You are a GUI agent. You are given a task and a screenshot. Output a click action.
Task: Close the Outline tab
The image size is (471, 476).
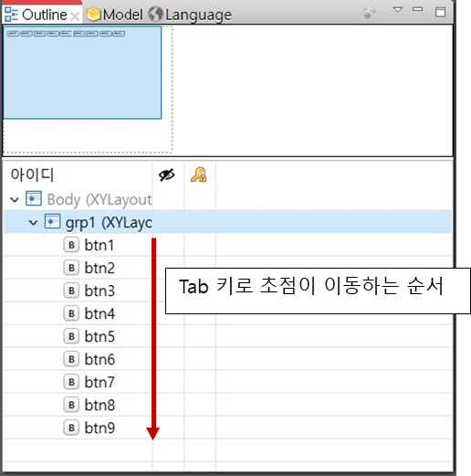click(x=75, y=16)
